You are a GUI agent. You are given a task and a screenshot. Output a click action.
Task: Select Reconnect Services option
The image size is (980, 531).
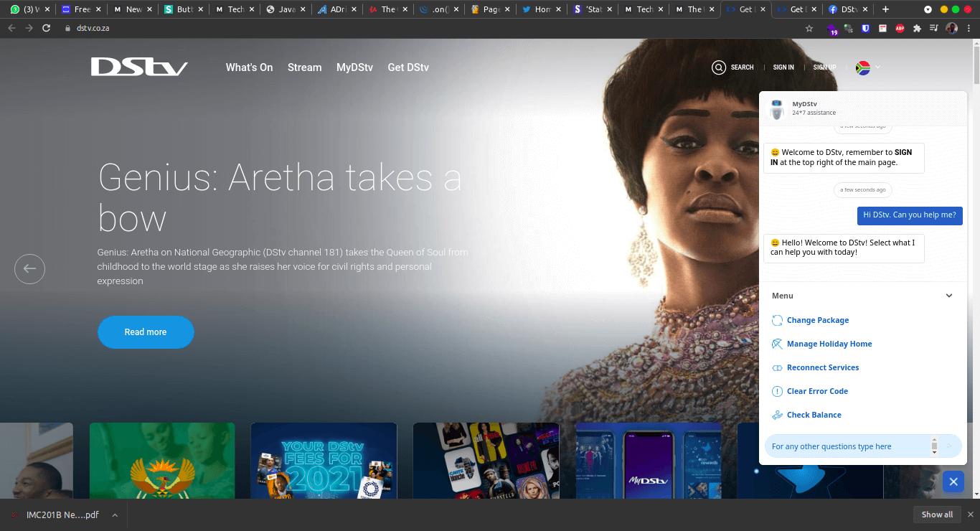823,367
